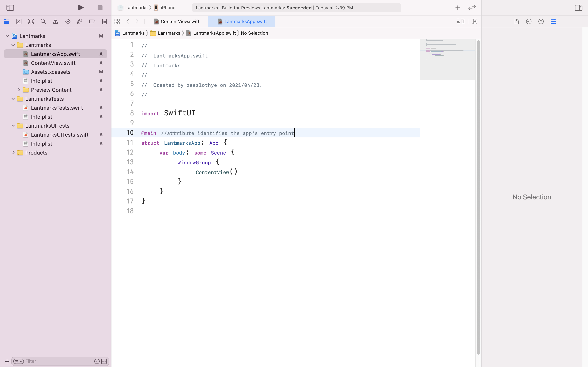Screen dimensions: 588x367
Task: Open the Issue navigator warning icon
Action: (55, 21)
